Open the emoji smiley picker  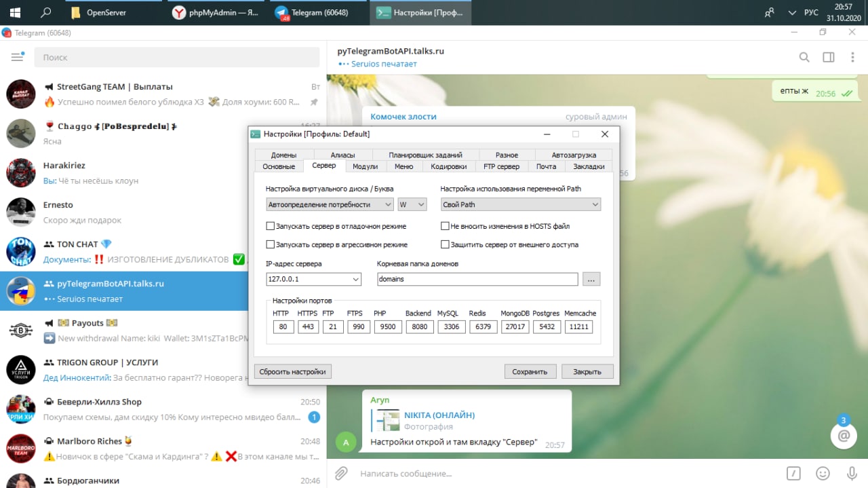[823, 473]
